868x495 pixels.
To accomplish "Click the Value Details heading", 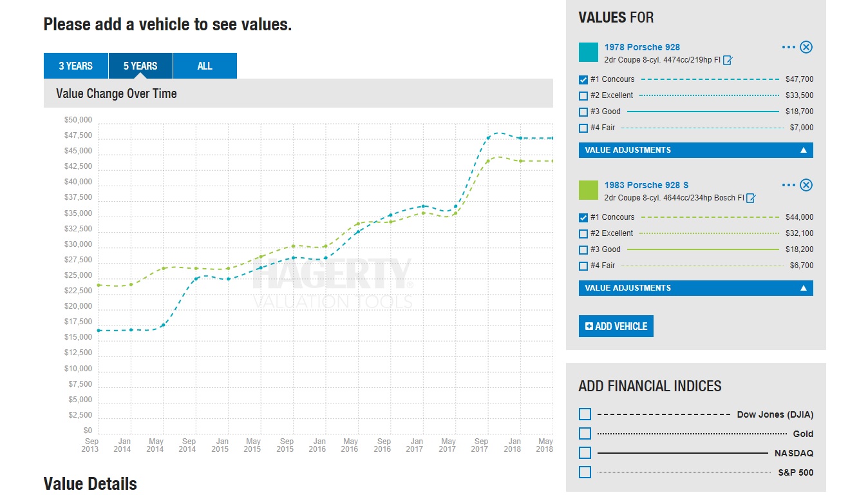I will pos(90,483).
